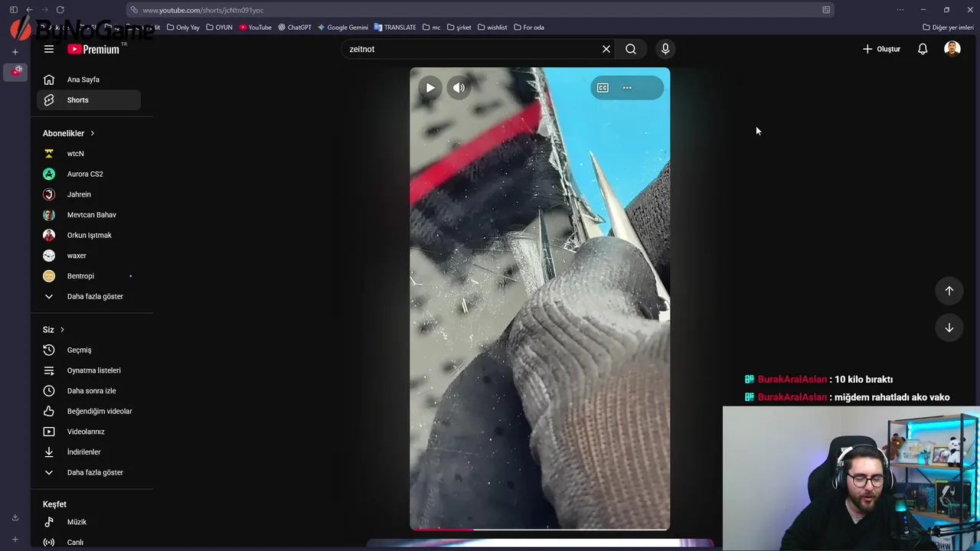This screenshot has height=551, width=980.
Task: Open Daha sonra izle list
Action: (x=89, y=391)
